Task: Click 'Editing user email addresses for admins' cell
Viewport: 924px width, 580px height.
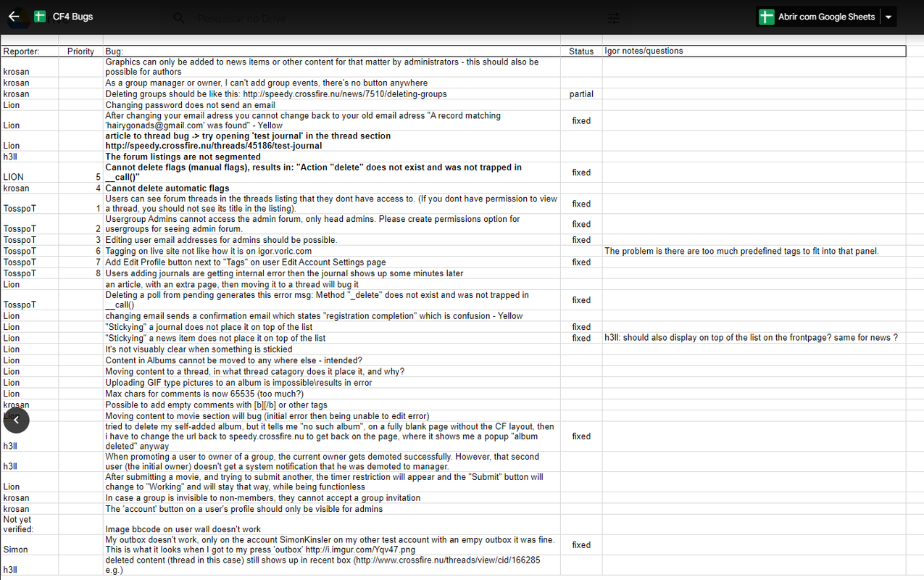Action: click(332, 240)
